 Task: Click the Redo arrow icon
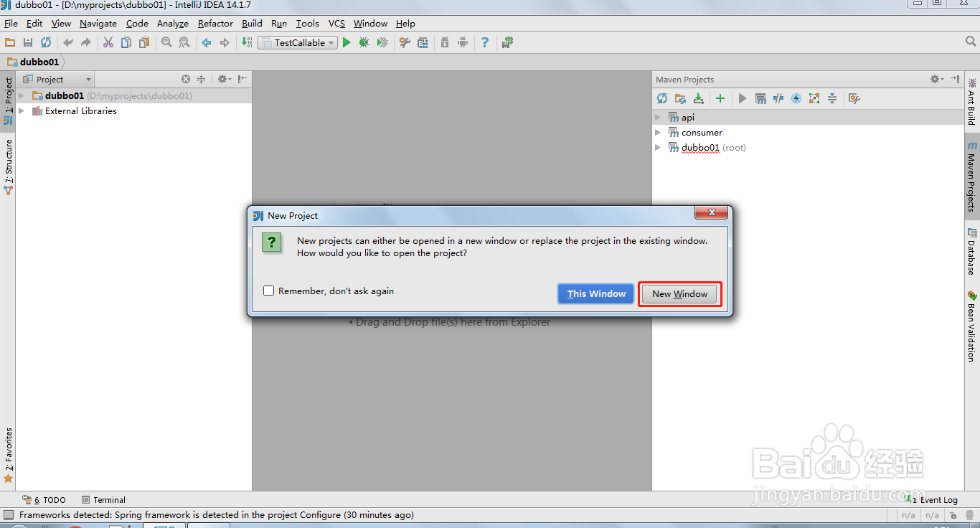coord(86,43)
